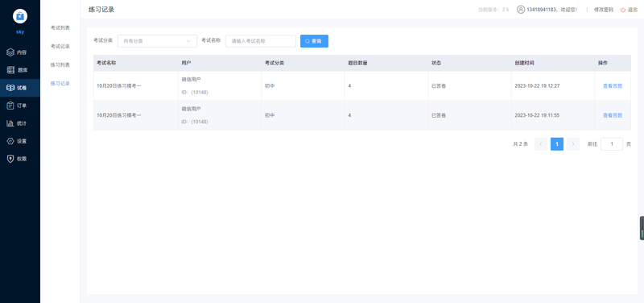Go to 考试记录 submenu

tap(60, 46)
